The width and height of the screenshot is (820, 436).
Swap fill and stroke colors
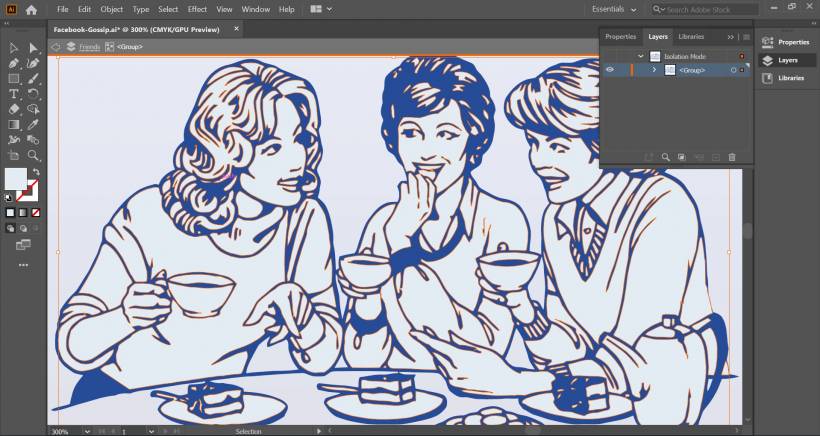pos(36,173)
